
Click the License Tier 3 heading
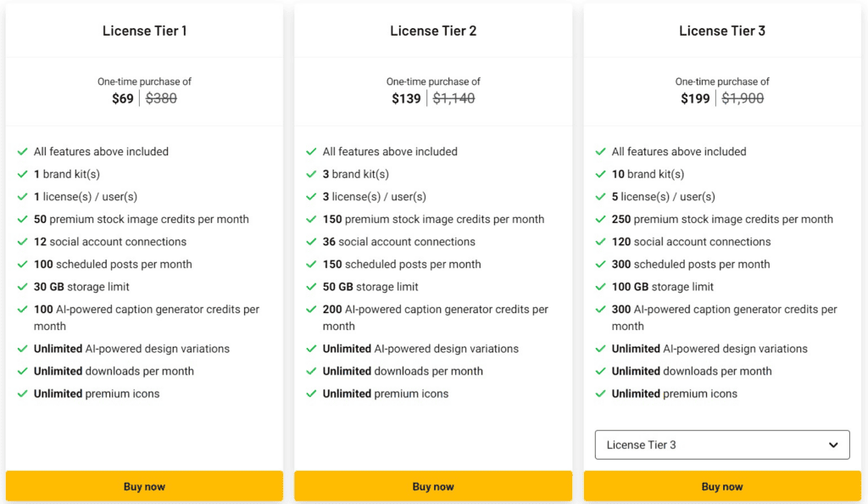(x=722, y=31)
